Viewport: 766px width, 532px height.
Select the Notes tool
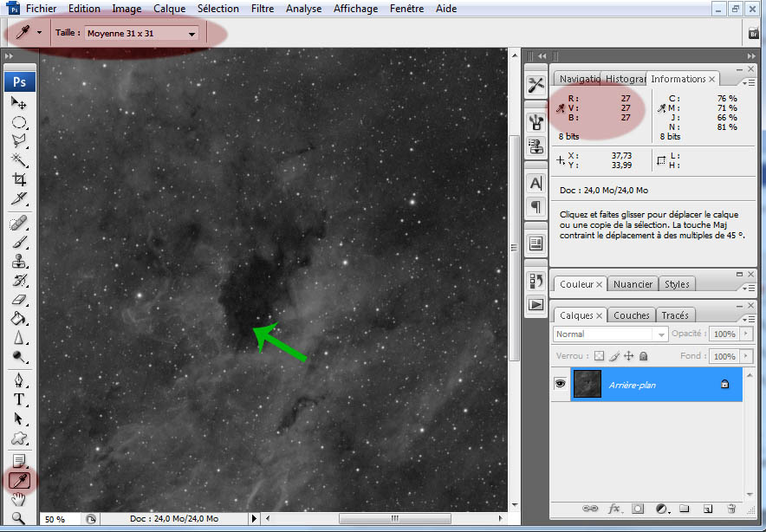tap(19, 461)
